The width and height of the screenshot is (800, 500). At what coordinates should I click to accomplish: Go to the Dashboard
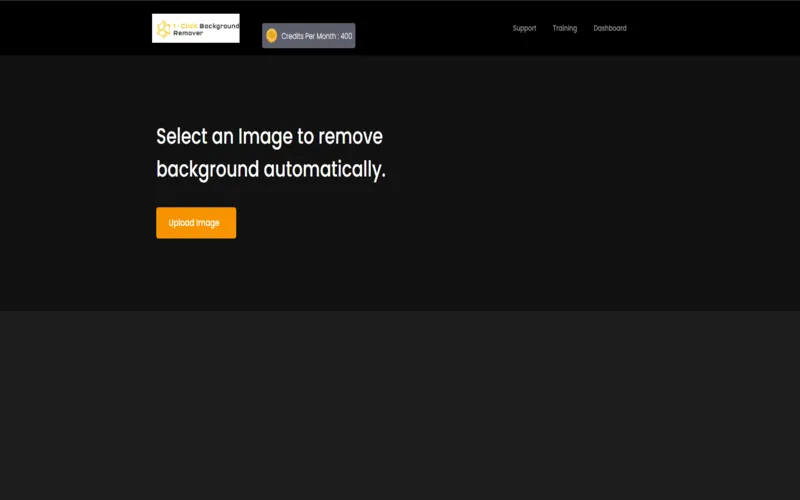[x=610, y=28]
